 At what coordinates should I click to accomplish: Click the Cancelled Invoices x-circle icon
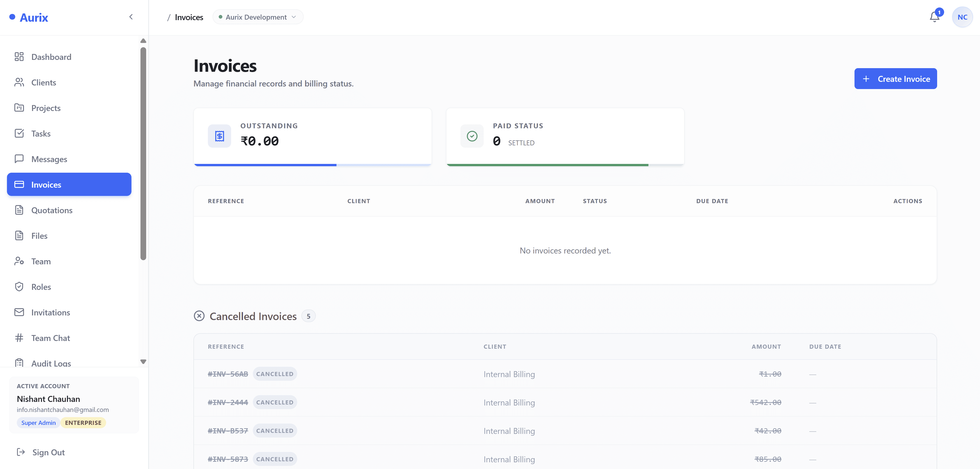(x=199, y=316)
